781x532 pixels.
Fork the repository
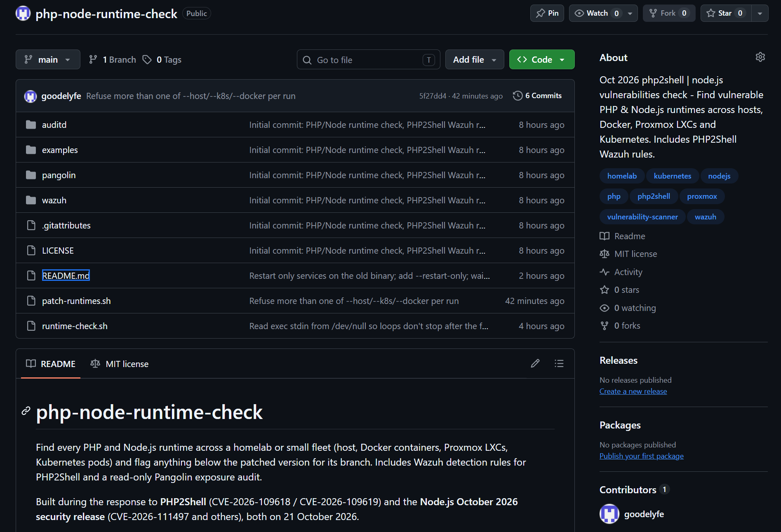[669, 13]
